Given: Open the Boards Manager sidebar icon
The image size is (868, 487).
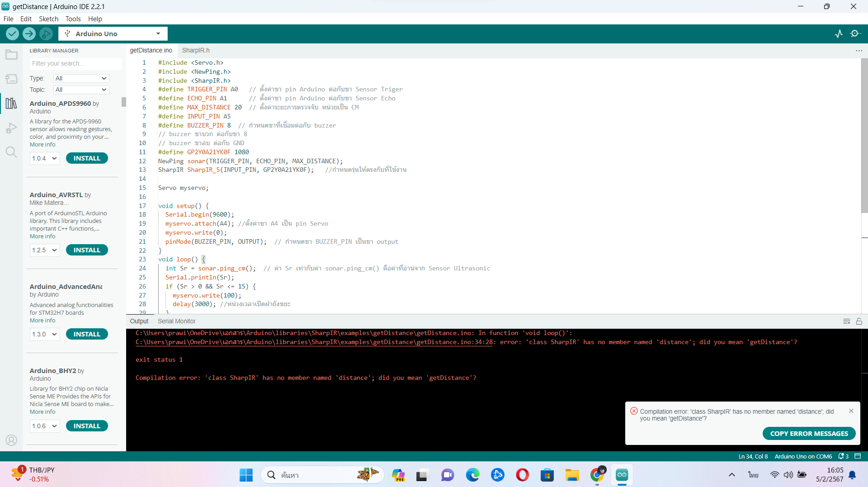Looking at the screenshot, I should pyautogui.click(x=11, y=79).
